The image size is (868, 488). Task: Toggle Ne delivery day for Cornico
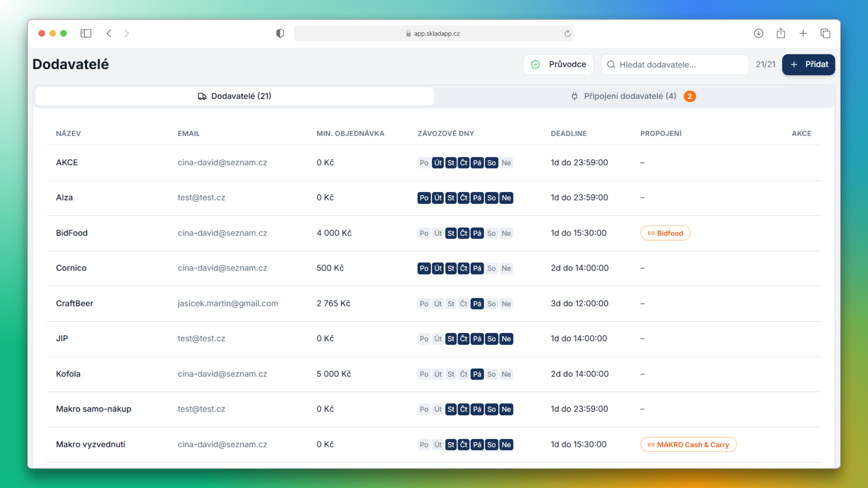(506, 268)
